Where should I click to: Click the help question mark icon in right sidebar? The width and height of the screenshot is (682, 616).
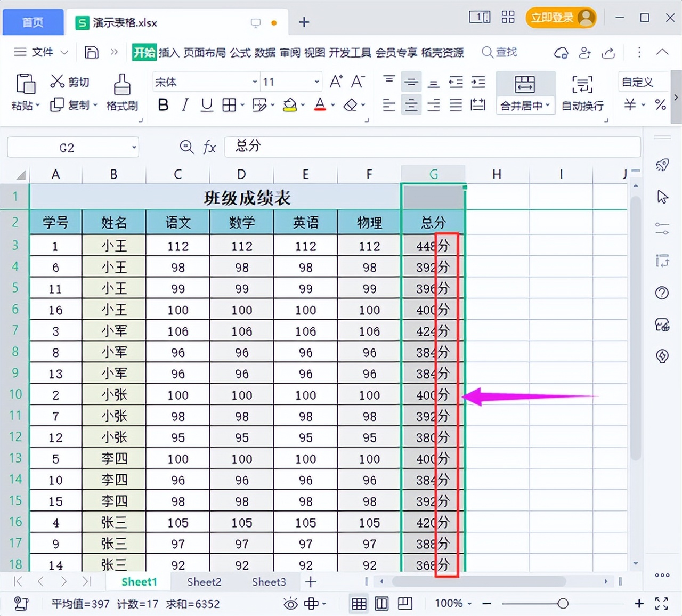click(662, 293)
